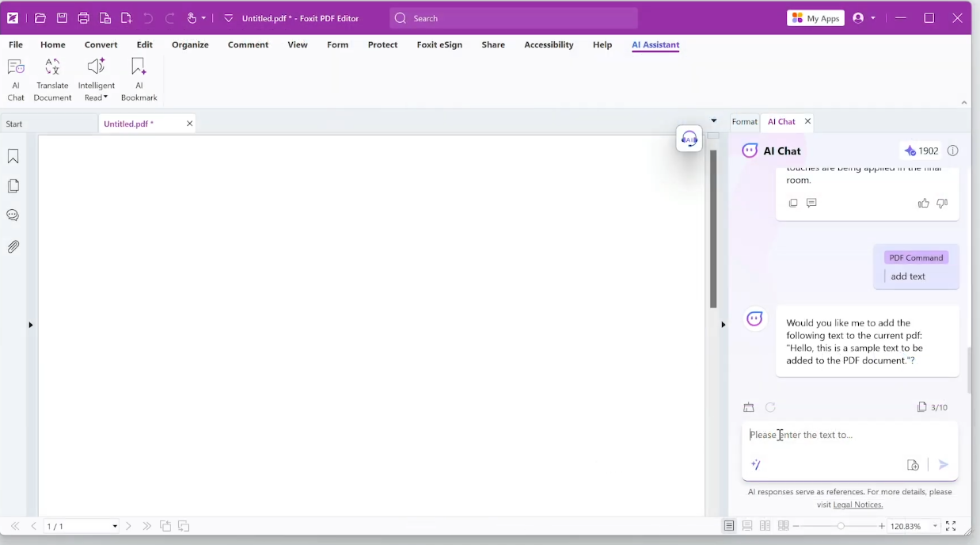Click the Open file folder icon
This screenshot has height=545, width=980.
tap(40, 18)
